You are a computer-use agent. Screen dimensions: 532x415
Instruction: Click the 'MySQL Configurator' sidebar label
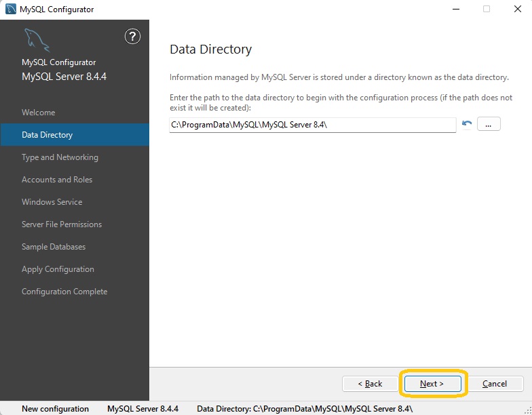pos(58,62)
